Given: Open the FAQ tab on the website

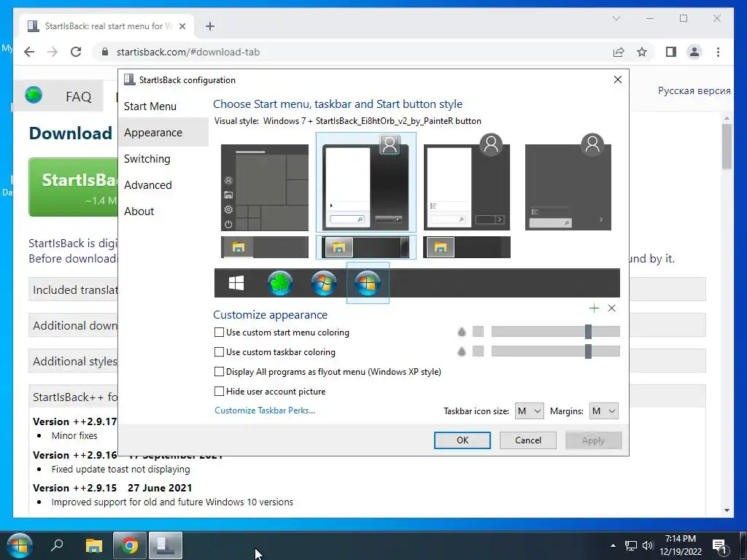Looking at the screenshot, I should pyautogui.click(x=78, y=97).
